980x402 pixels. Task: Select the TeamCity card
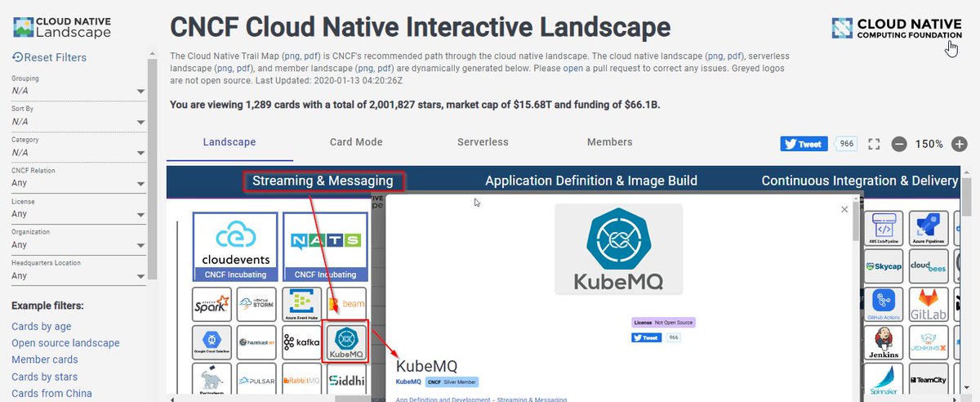tap(930, 380)
